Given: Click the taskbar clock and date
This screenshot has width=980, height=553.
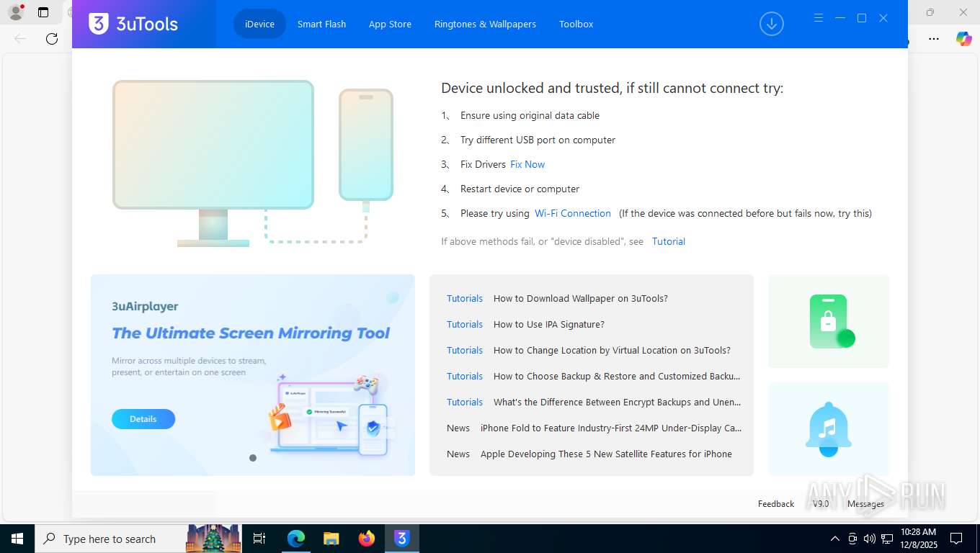Looking at the screenshot, I should point(918,539).
